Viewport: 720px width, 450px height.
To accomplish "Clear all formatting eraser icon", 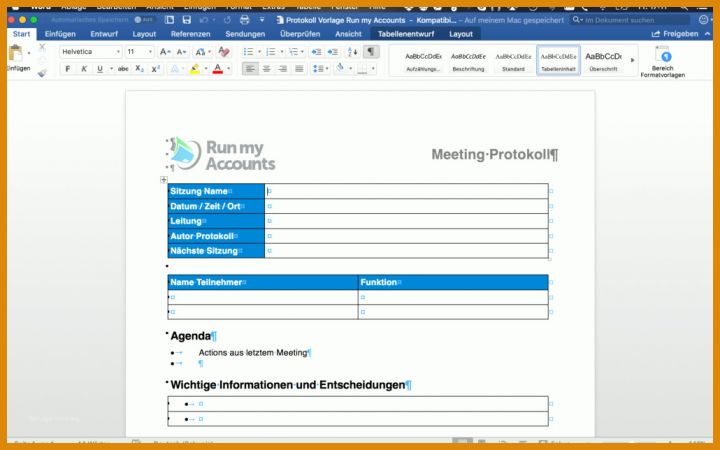I will [x=224, y=52].
